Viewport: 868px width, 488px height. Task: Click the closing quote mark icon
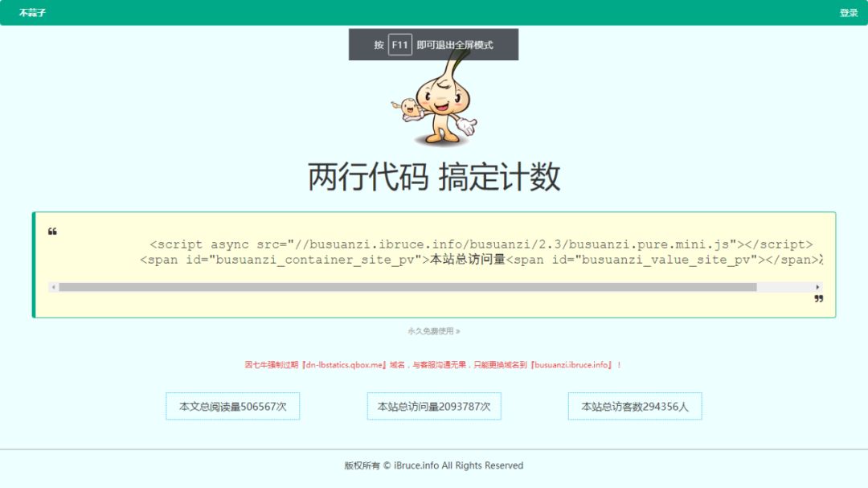pyautogui.click(x=818, y=298)
